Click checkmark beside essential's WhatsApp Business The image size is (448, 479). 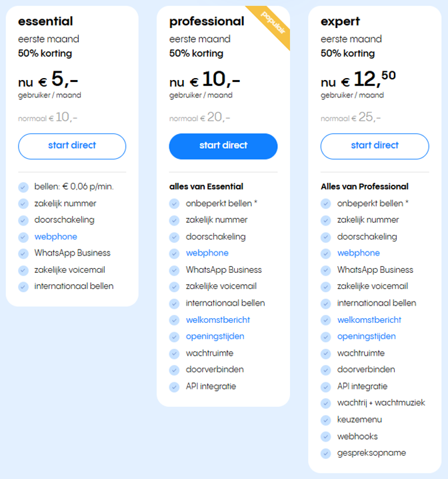[23, 254]
